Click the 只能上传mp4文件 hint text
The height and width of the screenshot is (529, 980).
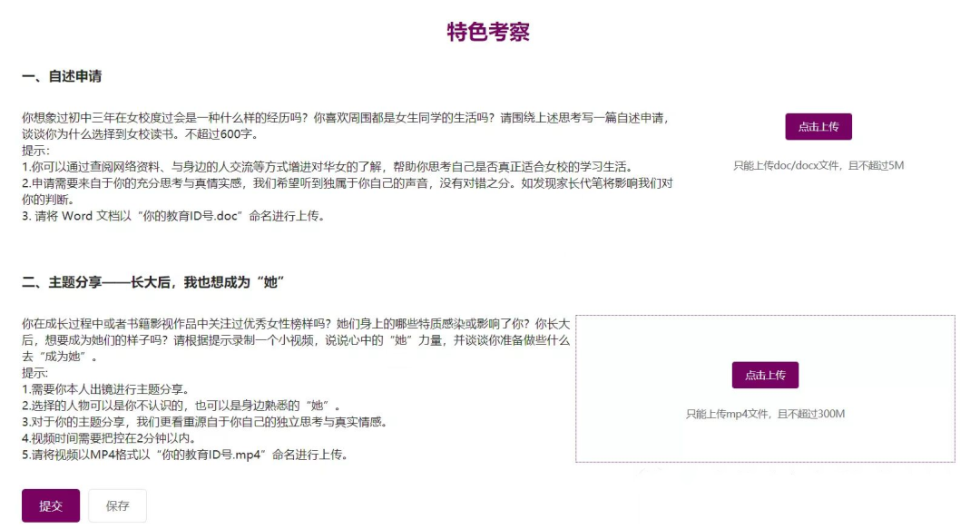click(x=765, y=414)
